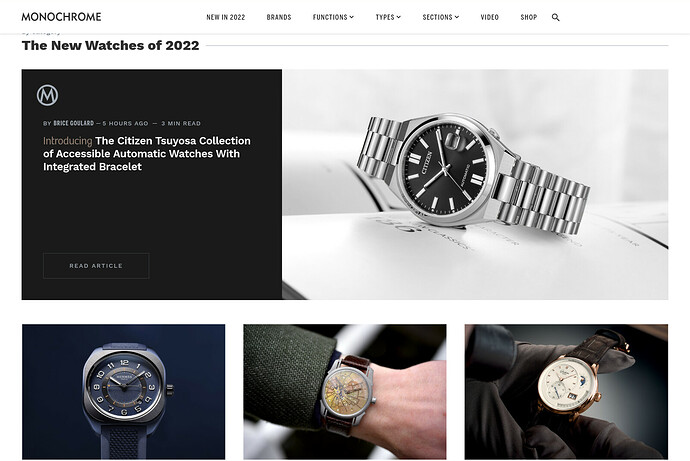Expand the Sections dropdown menu
The height and width of the screenshot is (461, 690).
(x=440, y=17)
